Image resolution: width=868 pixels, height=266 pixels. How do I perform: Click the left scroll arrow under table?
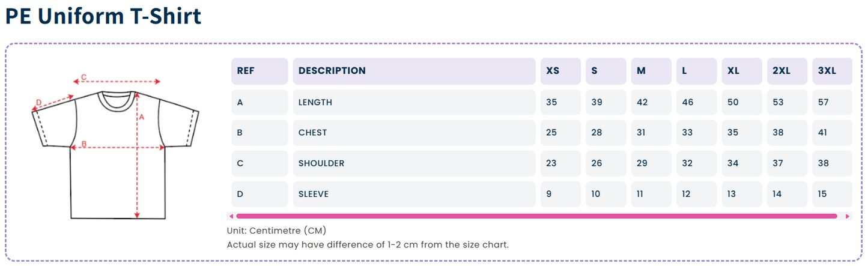coord(231,216)
